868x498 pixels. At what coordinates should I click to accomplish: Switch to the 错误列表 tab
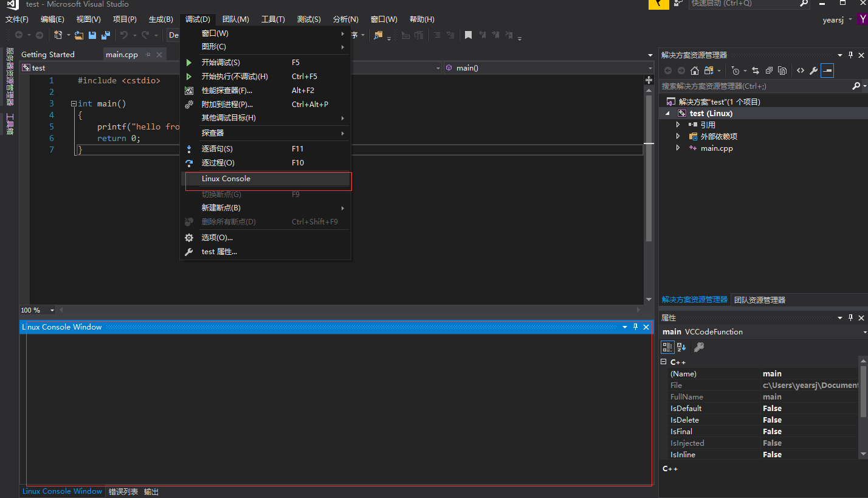pos(123,491)
